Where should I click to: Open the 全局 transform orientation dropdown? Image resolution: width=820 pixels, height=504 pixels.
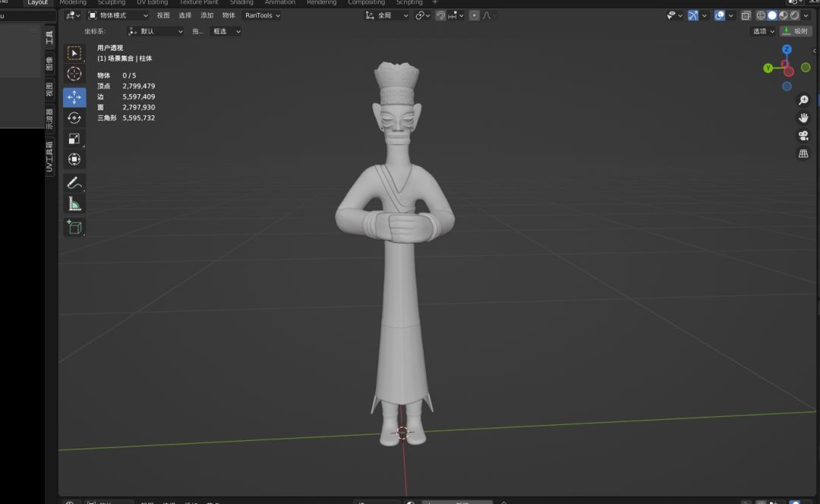(387, 16)
